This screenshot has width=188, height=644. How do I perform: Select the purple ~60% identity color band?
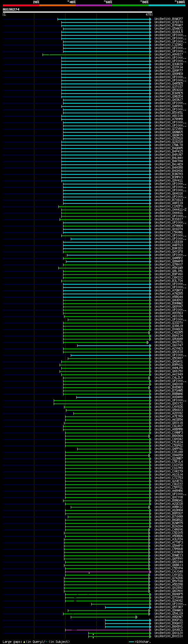[94, 5]
